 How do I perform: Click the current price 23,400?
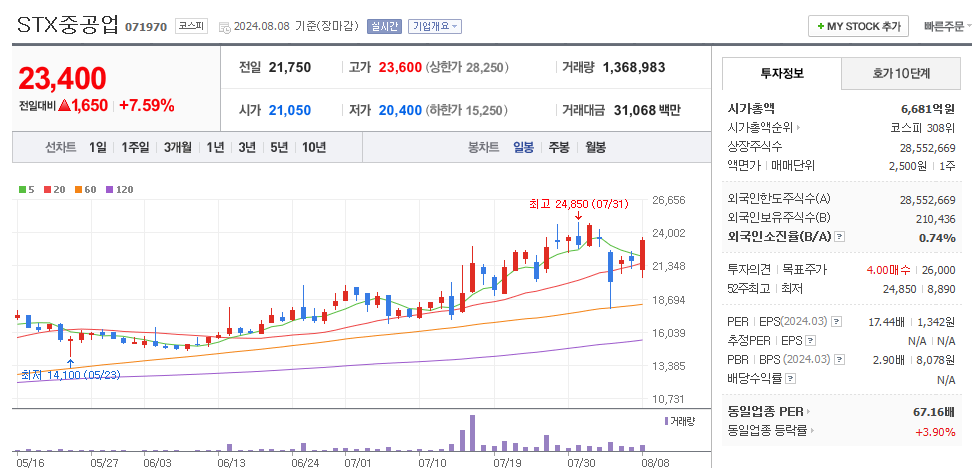(62, 78)
